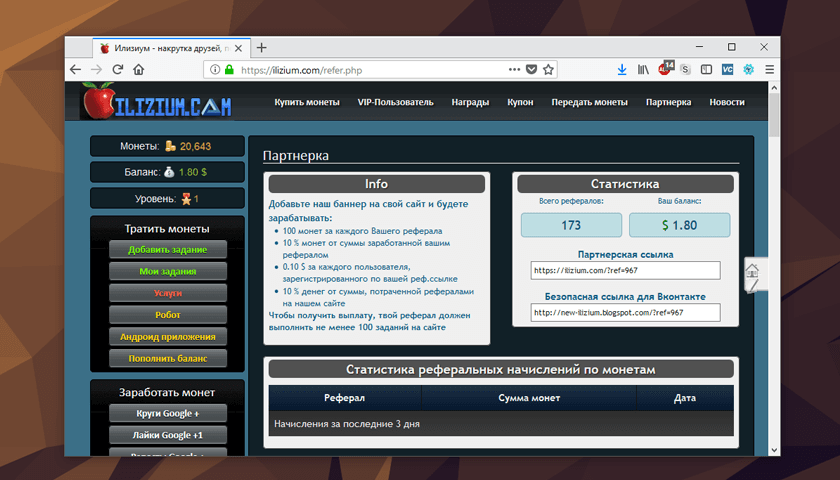This screenshot has height=480, width=840.
Task: Open page actions three-dot menu
Action: pyautogui.click(x=514, y=70)
